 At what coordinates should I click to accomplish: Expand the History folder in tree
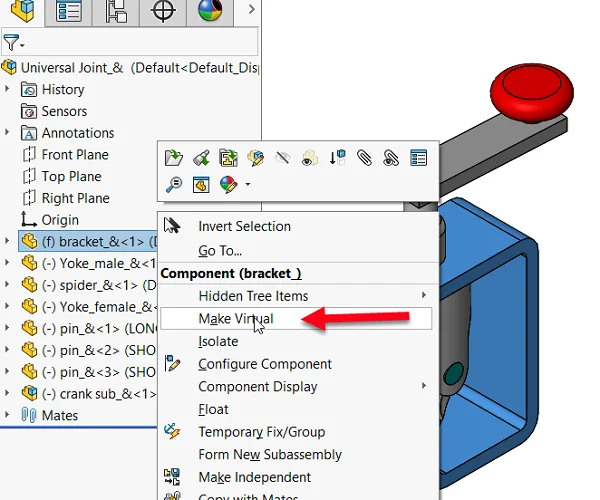point(7,89)
